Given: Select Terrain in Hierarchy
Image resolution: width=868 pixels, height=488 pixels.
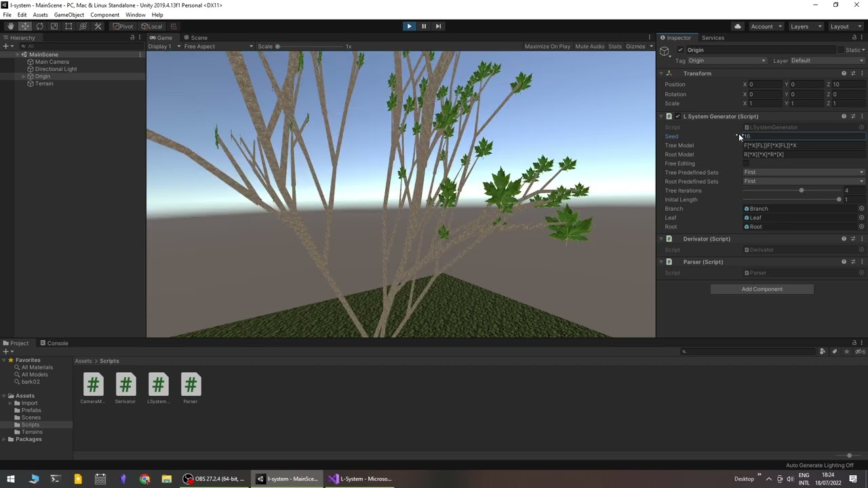Looking at the screenshot, I should coord(44,83).
